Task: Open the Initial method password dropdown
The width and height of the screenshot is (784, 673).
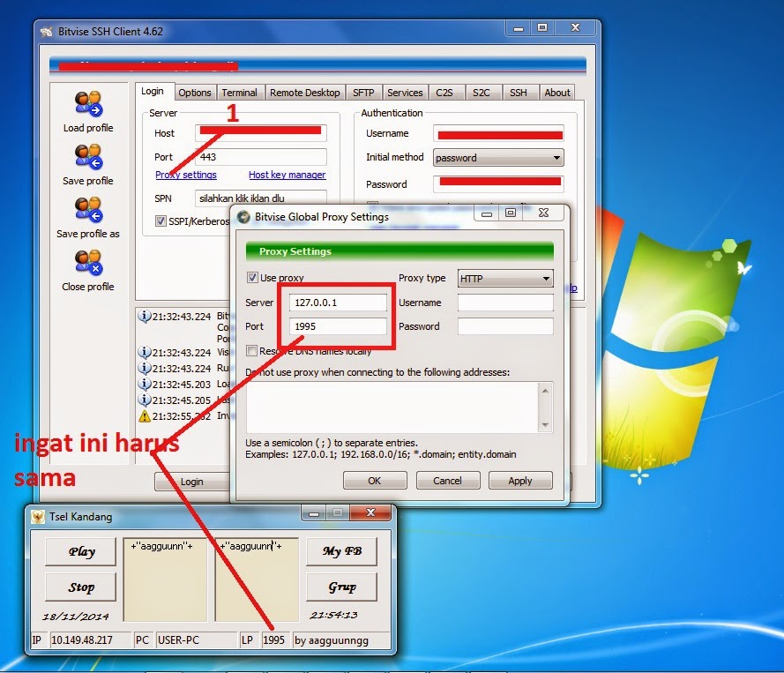Action: (x=498, y=158)
